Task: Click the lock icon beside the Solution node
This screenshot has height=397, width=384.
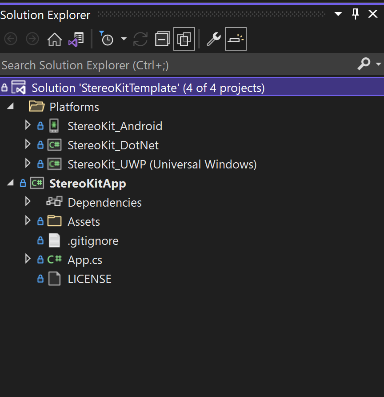Action: pos(4,88)
